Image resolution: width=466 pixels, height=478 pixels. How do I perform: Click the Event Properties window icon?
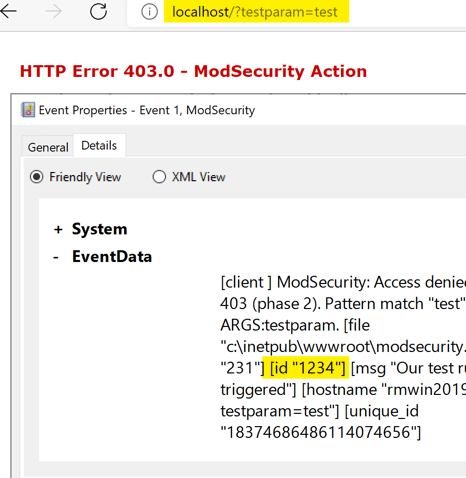point(28,110)
